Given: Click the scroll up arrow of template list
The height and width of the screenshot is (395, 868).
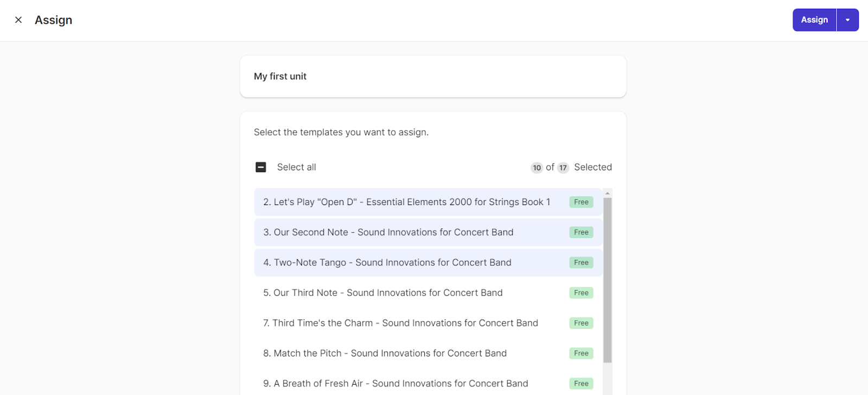Looking at the screenshot, I should click(608, 193).
